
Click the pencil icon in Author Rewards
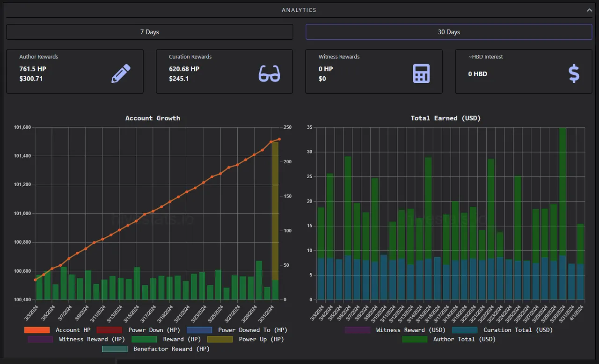click(x=121, y=73)
